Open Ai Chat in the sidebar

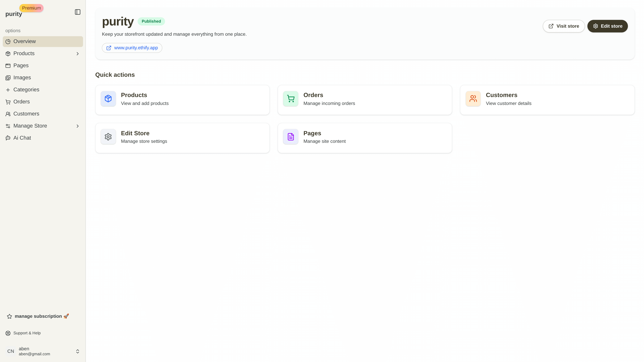[x=43, y=138]
